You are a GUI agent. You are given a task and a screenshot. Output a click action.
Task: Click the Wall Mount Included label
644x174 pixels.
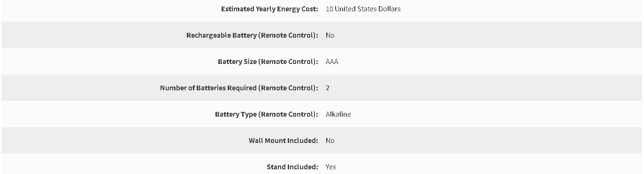pyautogui.click(x=284, y=141)
